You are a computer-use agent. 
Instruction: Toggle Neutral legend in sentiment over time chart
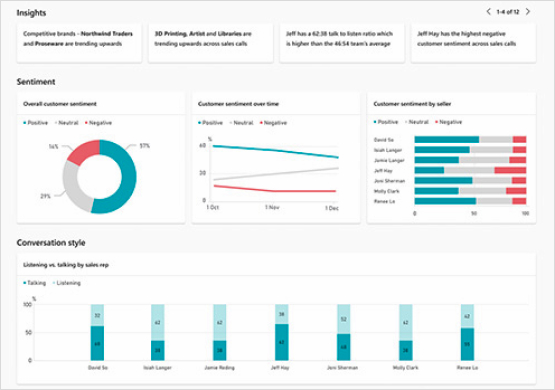point(242,123)
